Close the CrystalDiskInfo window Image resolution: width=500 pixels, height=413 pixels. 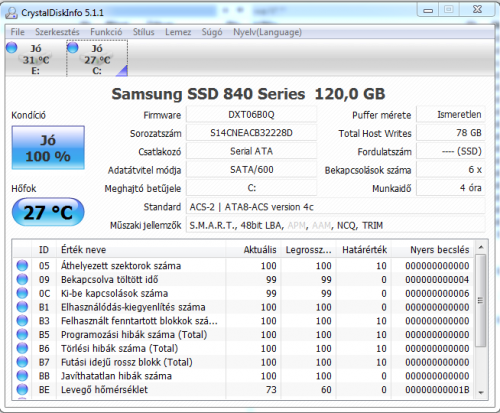point(477,10)
